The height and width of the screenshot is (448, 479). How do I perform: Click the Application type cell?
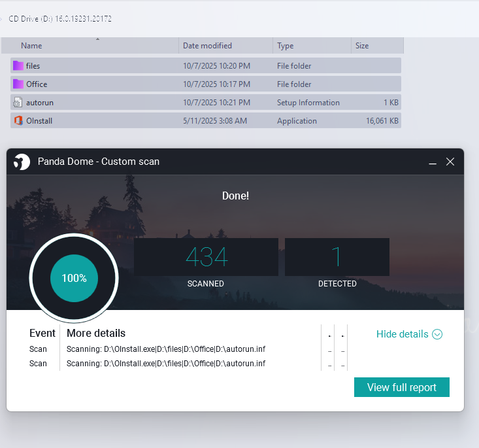(x=297, y=121)
